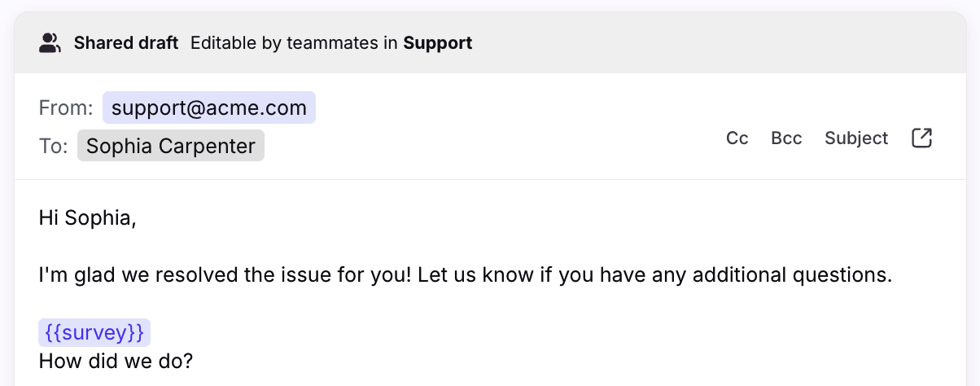980x386 pixels.
Task: Click the To: label
Action: click(x=53, y=147)
